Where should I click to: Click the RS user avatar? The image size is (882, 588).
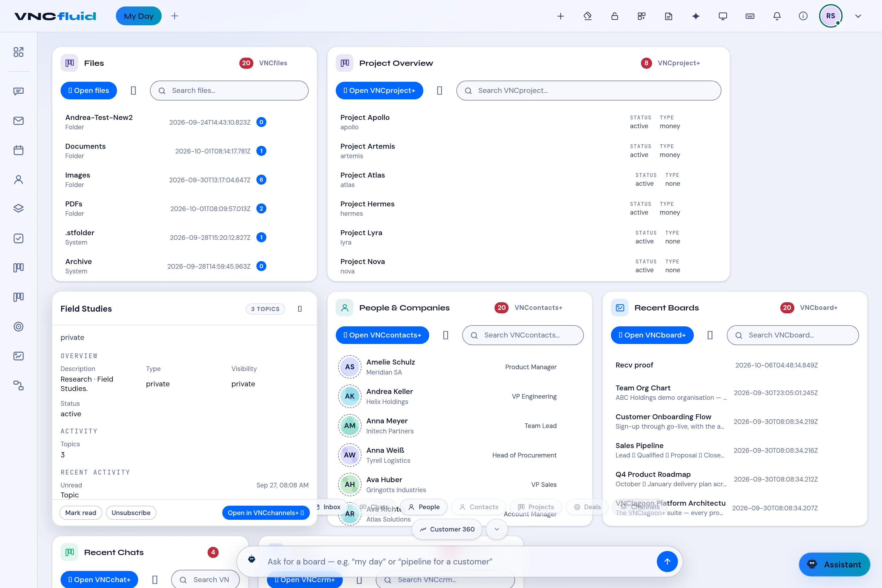[x=831, y=16]
